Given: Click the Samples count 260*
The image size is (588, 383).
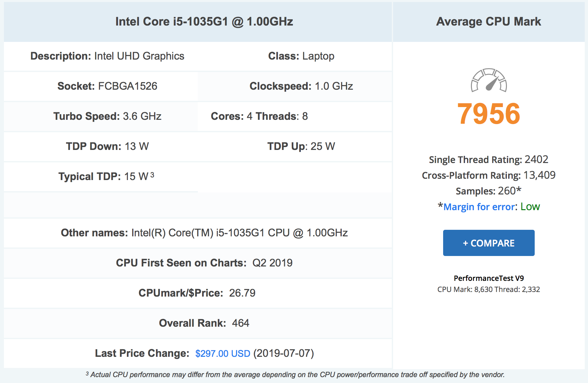Looking at the screenshot, I should (x=510, y=191).
